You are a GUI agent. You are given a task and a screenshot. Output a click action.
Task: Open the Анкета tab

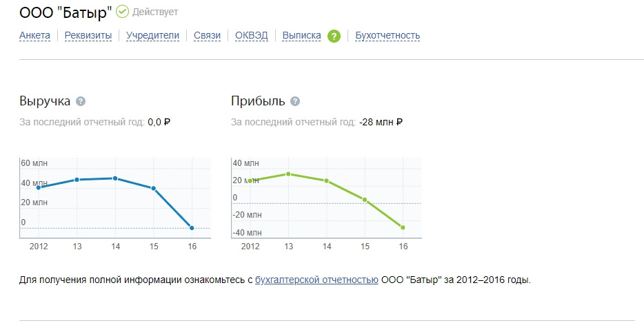(34, 36)
